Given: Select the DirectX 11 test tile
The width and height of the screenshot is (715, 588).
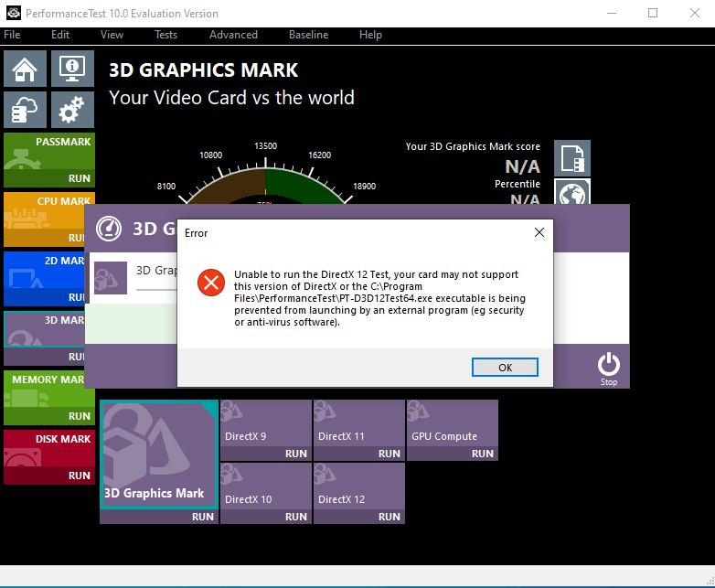Looking at the screenshot, I should 359,422.
